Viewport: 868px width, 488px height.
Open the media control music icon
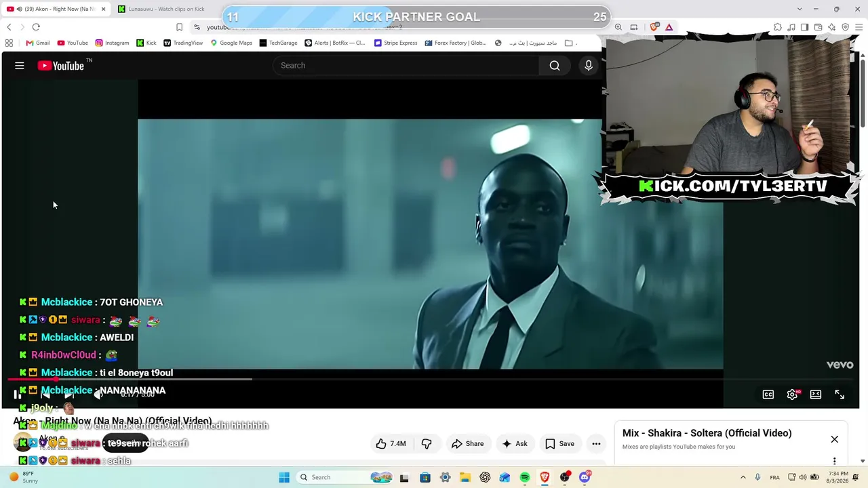pyautogui.click(x=791, y=27)
